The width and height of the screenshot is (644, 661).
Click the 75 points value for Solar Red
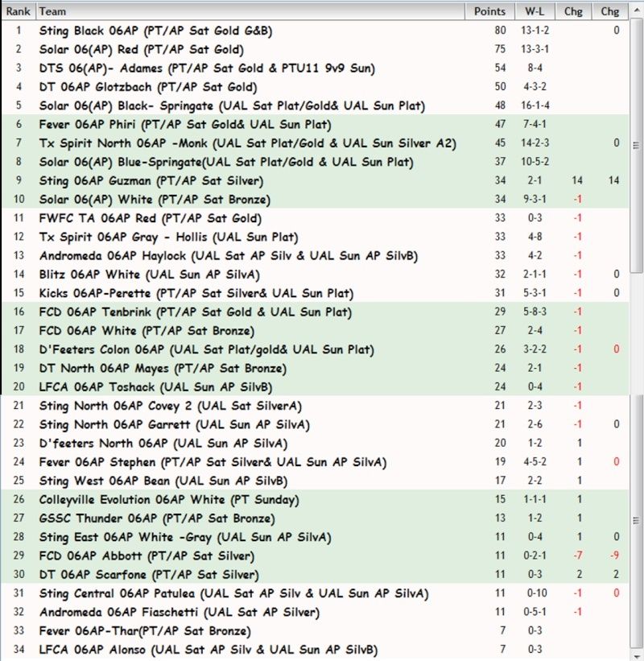[500, 49]
